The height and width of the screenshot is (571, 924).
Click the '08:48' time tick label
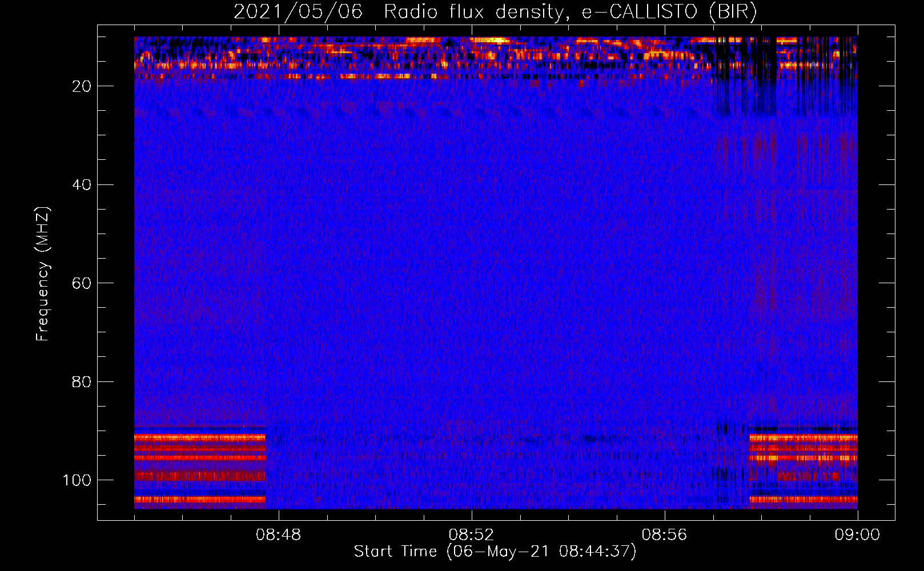[278, 535]
